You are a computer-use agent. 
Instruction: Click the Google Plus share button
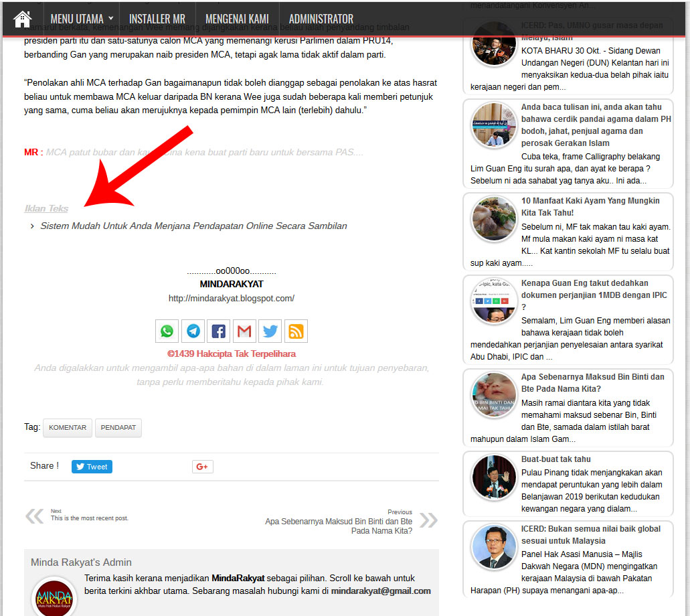tap(202, 467)
